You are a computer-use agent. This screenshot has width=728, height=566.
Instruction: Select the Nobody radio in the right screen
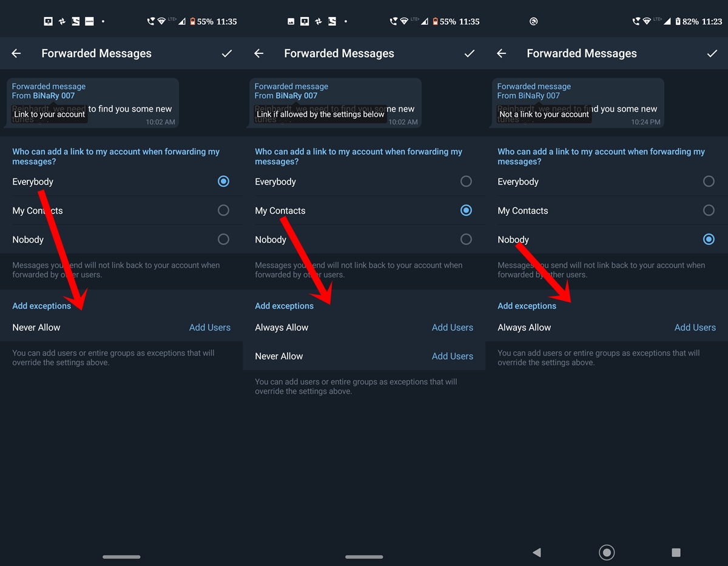[x=709, y=240]
